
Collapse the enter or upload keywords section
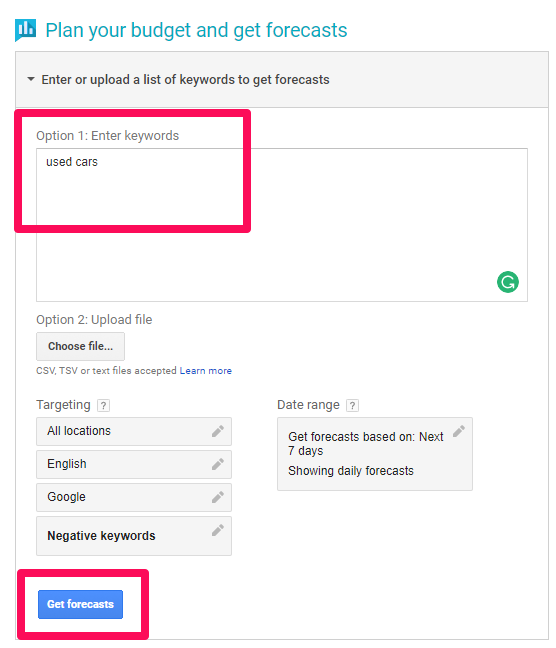(31, 79)
